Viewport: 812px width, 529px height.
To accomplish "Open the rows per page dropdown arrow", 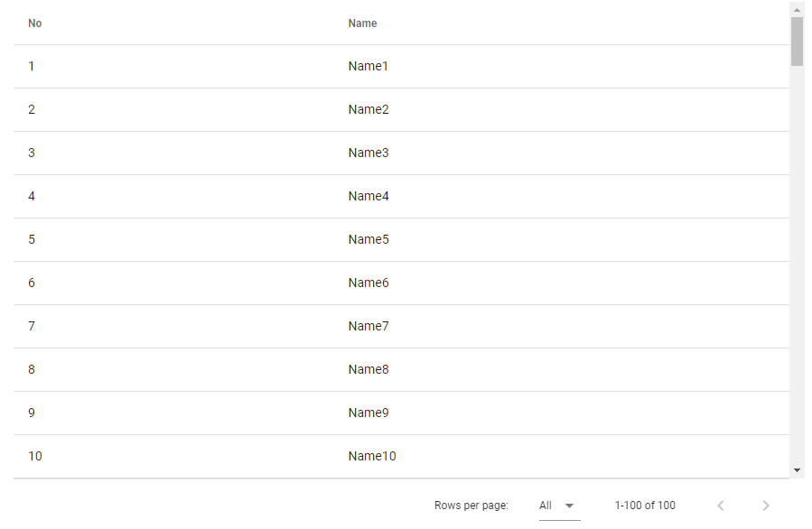I will click(569, 506).
